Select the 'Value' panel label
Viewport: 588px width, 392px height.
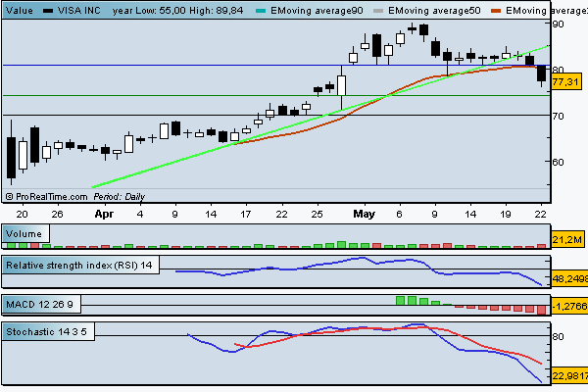point(20,11)
